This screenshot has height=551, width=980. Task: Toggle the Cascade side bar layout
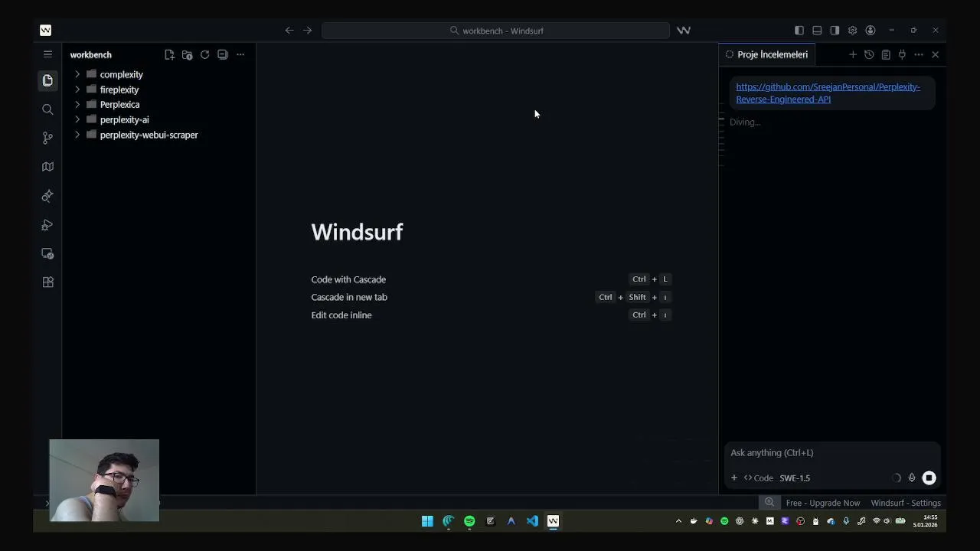pyautogui.click(x=835, y=31)
